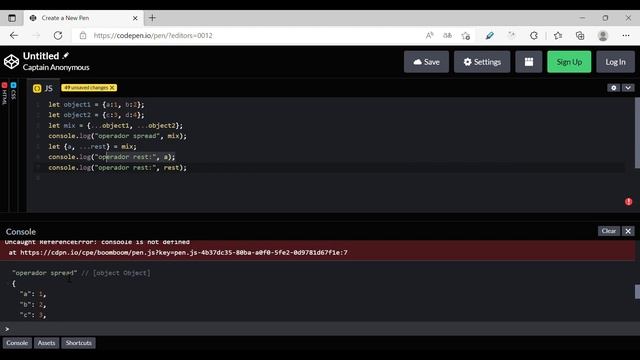Open tab actions menu icon
Viewport: 640px width, 360px height.
point(12,18)
